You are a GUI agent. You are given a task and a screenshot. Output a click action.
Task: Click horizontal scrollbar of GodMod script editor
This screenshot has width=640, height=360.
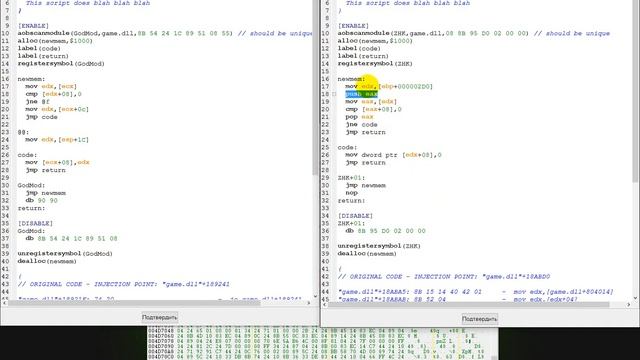(x=134, y=303)
